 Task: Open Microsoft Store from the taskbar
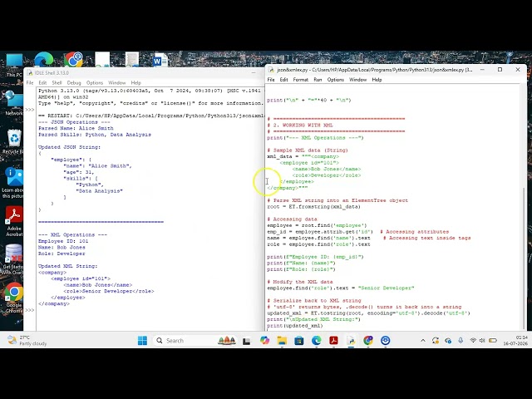299,340
